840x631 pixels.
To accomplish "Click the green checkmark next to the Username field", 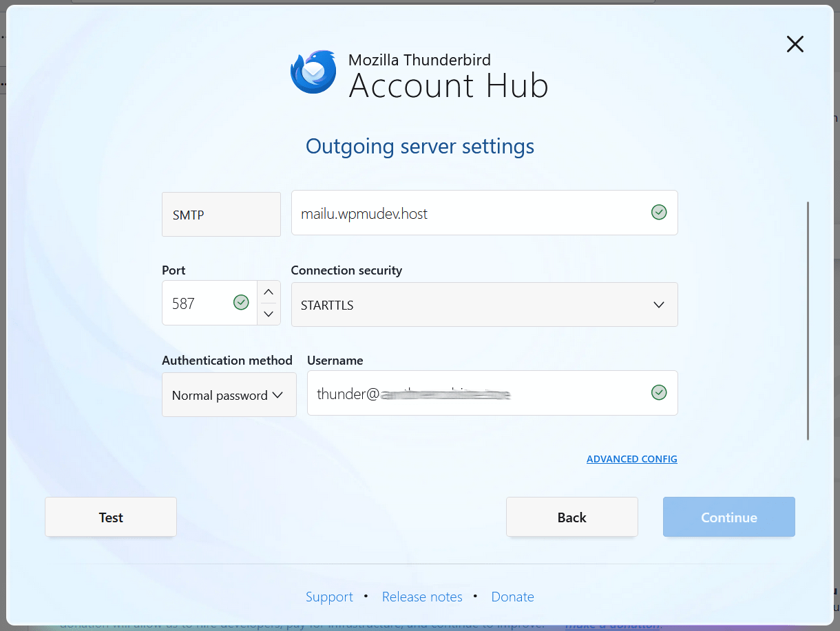I will pyautogui.click(x=659, y=392).
